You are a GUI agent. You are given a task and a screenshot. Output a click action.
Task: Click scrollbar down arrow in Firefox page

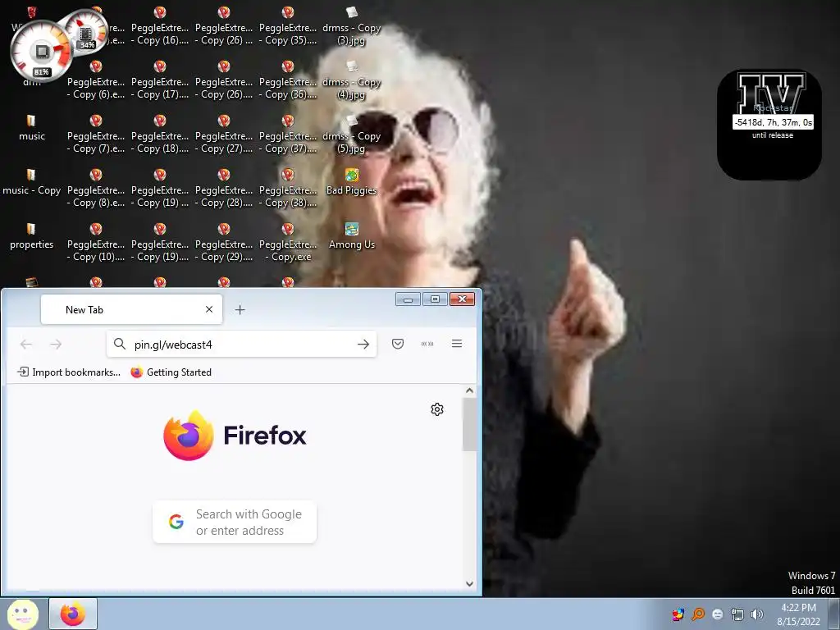(469, 584)
